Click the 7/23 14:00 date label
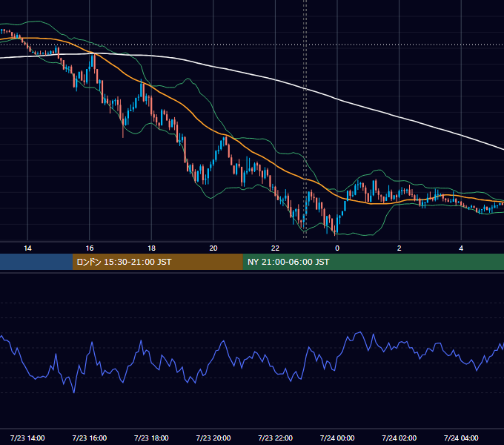Screen dimensions: 504x445 (x=27, y=438)
